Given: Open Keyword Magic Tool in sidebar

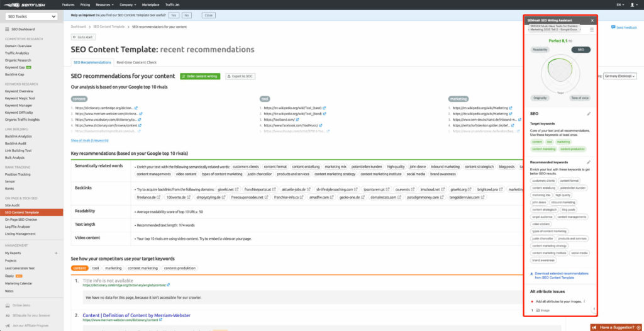Looking at the screenshot, I should coord(19,98).
